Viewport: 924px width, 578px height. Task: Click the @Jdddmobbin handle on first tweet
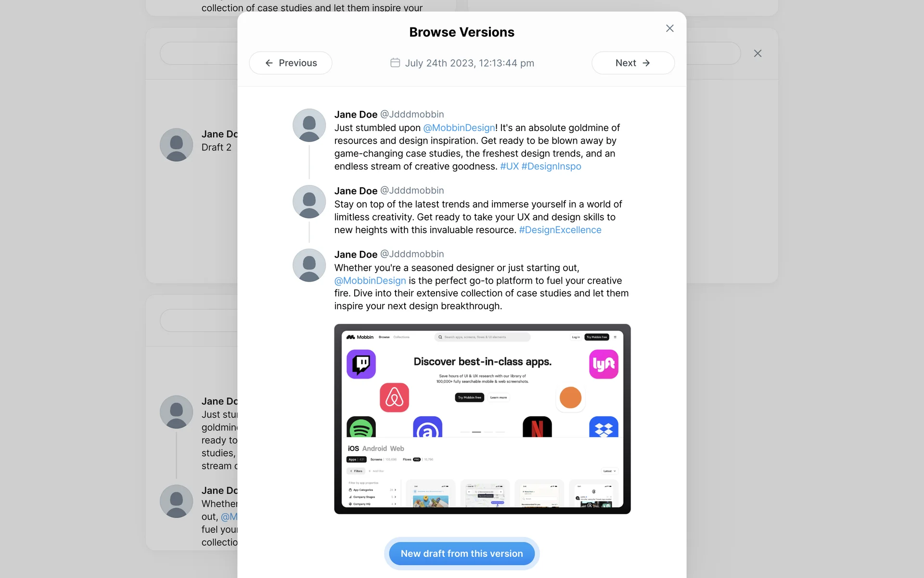coord(412,114)
